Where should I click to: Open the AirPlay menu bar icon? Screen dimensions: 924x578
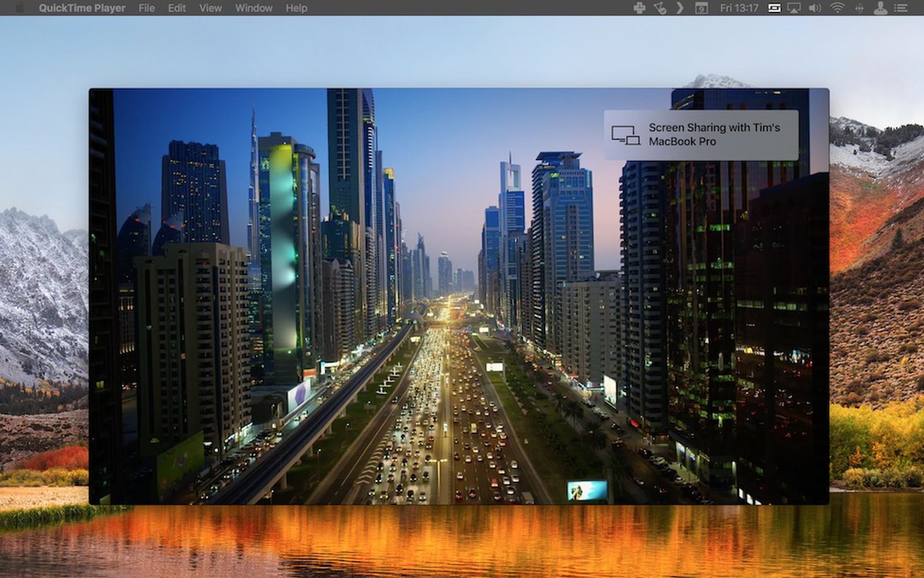coord(793,9)
